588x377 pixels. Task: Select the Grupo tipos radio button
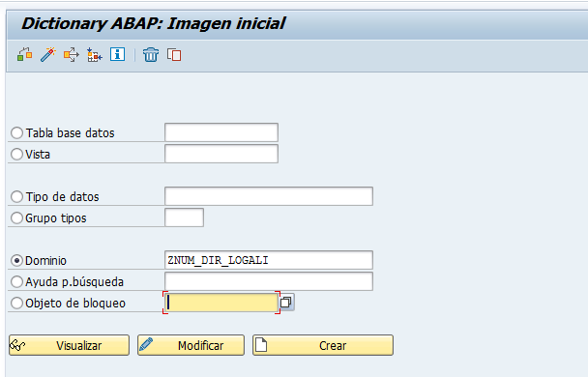[x=16, y=217]
